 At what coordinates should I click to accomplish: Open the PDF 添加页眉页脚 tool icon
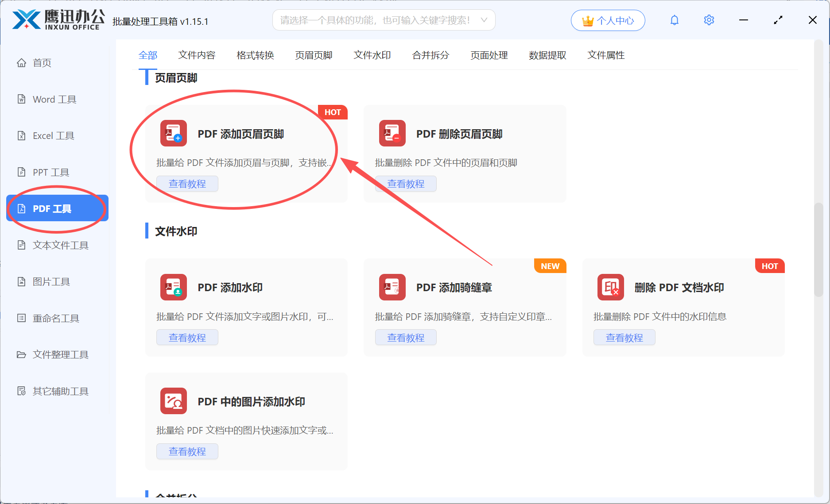point(174,133)
